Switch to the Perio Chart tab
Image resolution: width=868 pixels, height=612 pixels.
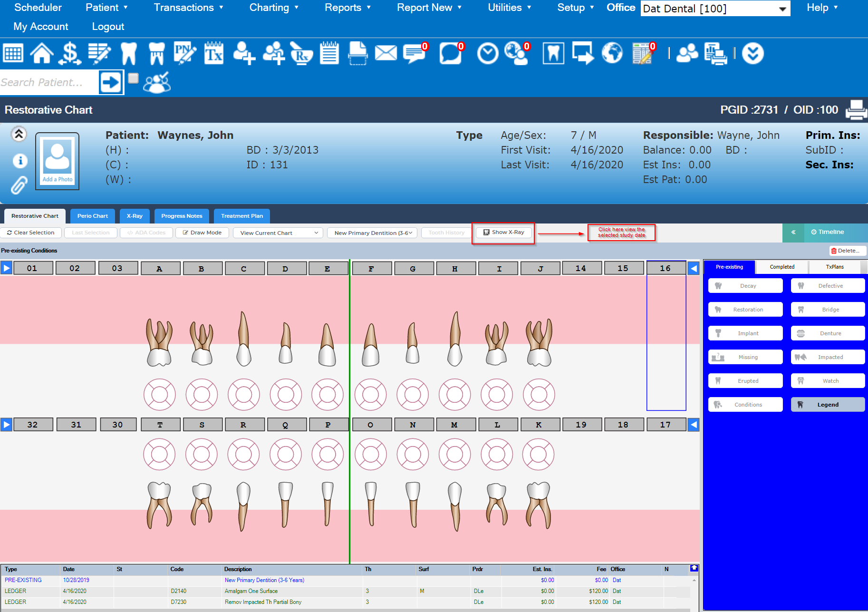tap(93, 216)
